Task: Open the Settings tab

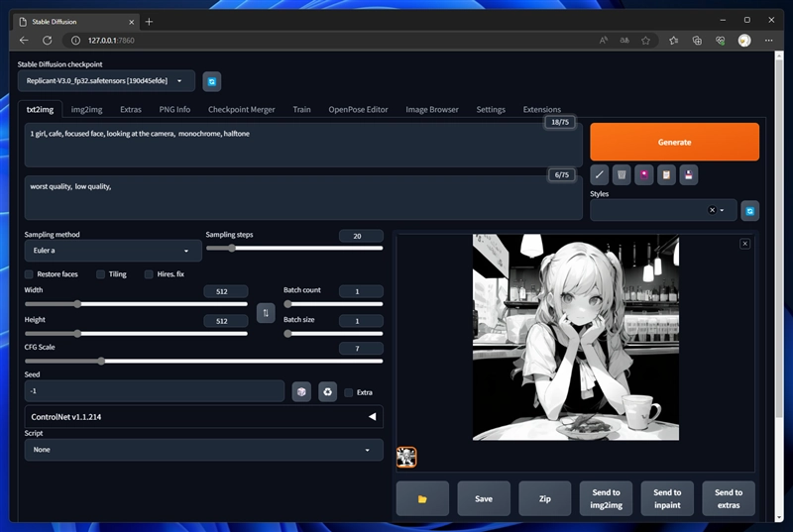Action: click(x=491, y=110)
